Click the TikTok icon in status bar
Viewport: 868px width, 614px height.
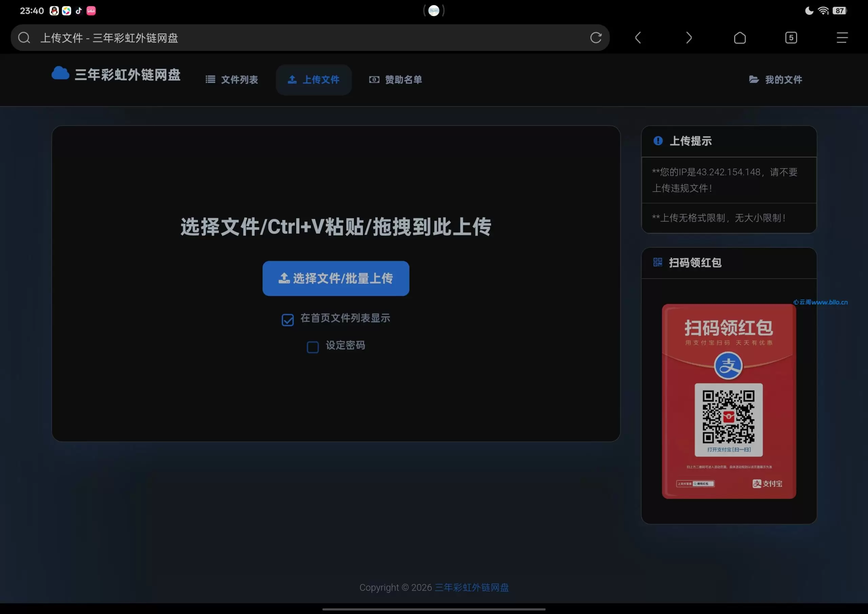pyautogui.click(x=79, y=11)
